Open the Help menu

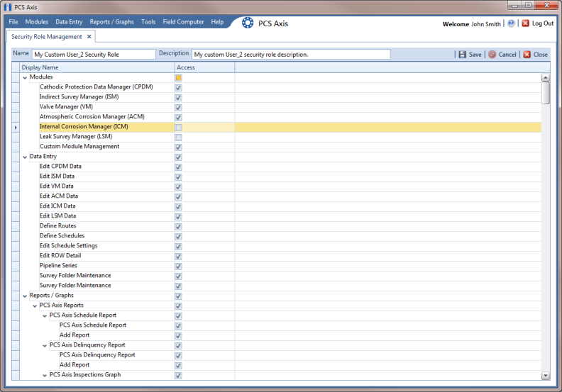coord(217,22)
